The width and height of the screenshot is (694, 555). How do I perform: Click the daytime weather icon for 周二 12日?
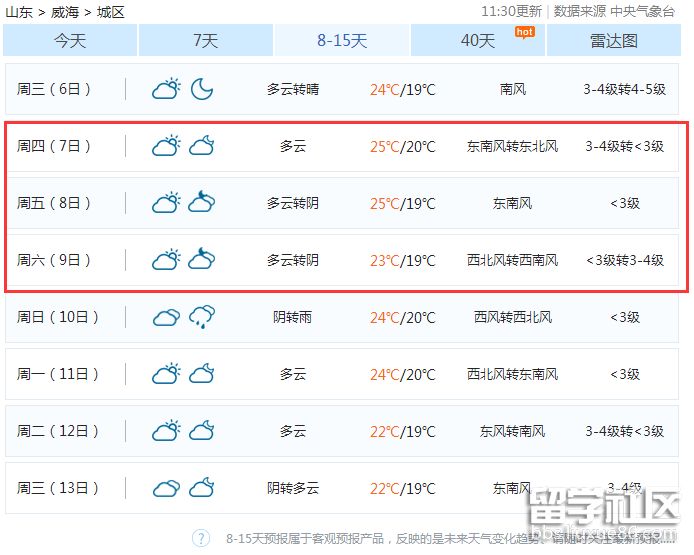click(166, 432)
